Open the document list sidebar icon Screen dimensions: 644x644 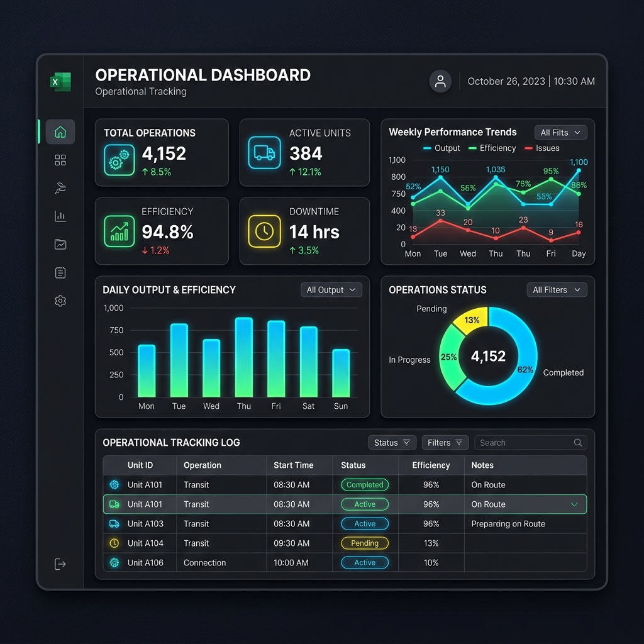coord(60,273)
